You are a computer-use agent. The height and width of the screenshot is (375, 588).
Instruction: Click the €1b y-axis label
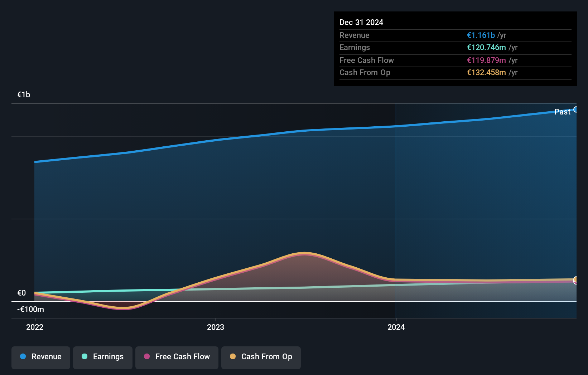[24, 94]
